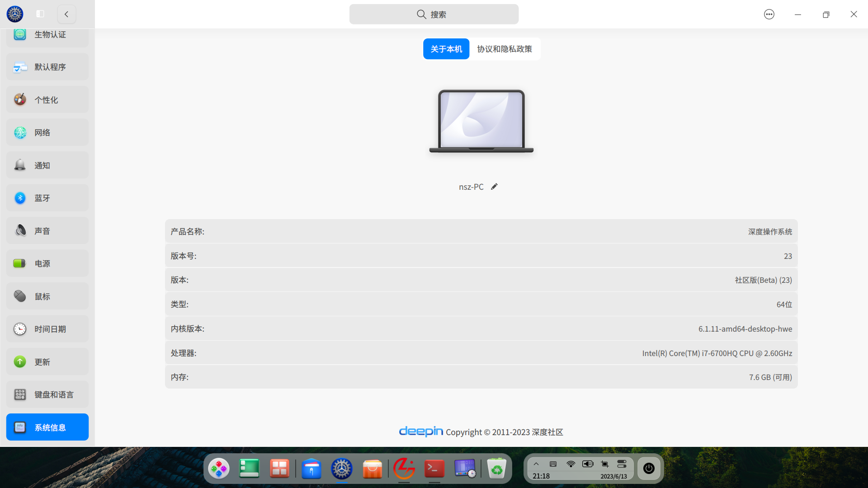Switch to 协议和隐私政策 tab
The width and height of the screenshot is (868, 488).
tap(505, 49)
